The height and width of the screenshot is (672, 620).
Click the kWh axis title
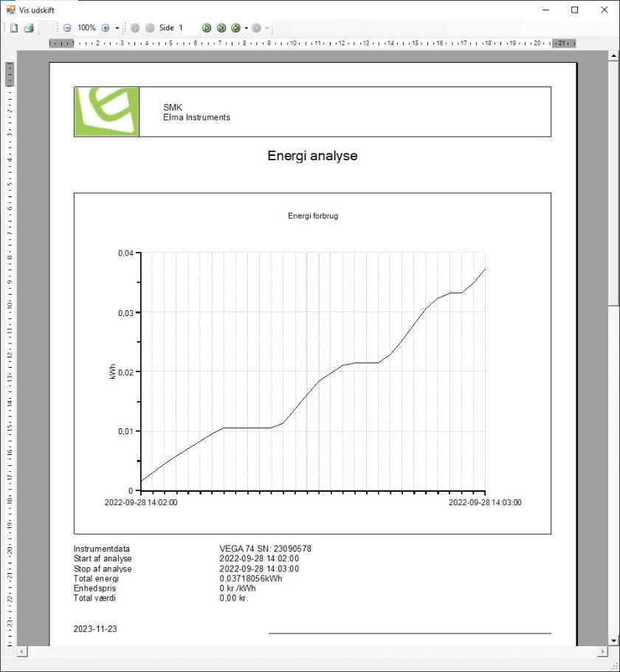(113, 371)
